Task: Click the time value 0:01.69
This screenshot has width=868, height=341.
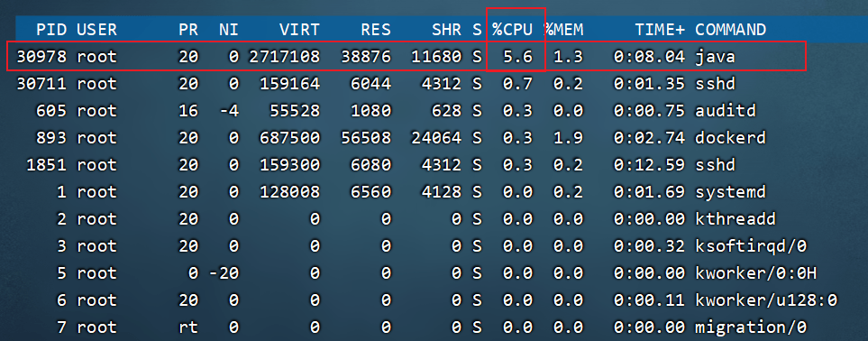Action: pos(649,192)
